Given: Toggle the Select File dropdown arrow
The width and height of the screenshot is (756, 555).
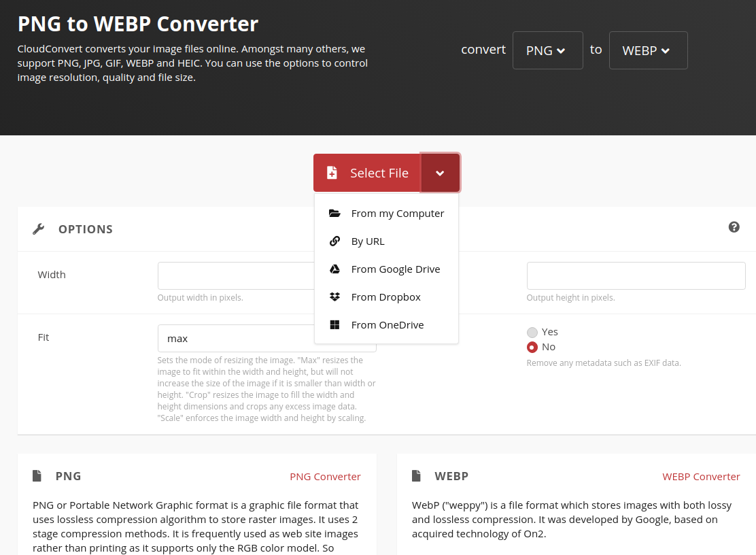Looking at the screenshot, I should [x=440, y=173].
